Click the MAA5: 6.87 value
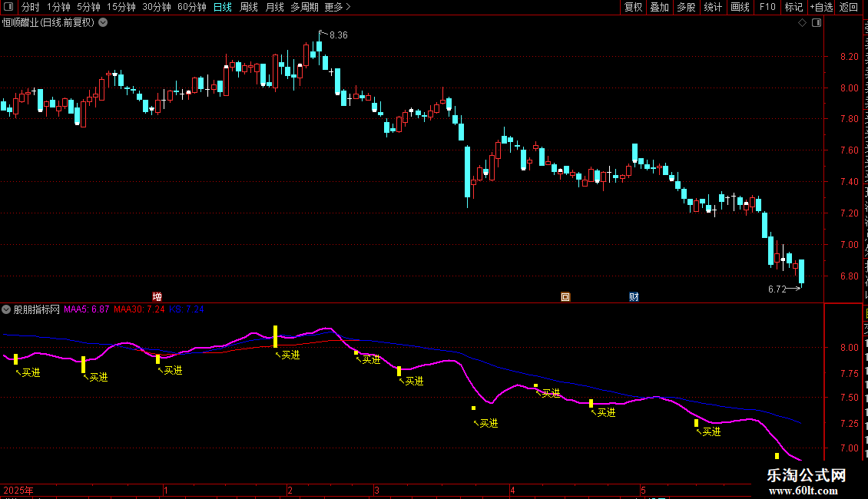The image size is (868, 499). 86,310
